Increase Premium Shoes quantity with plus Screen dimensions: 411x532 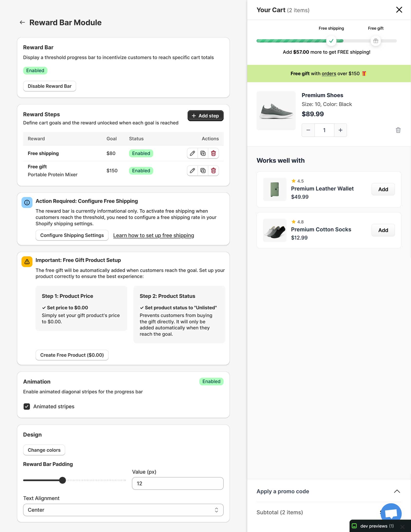tap(340, 130)
